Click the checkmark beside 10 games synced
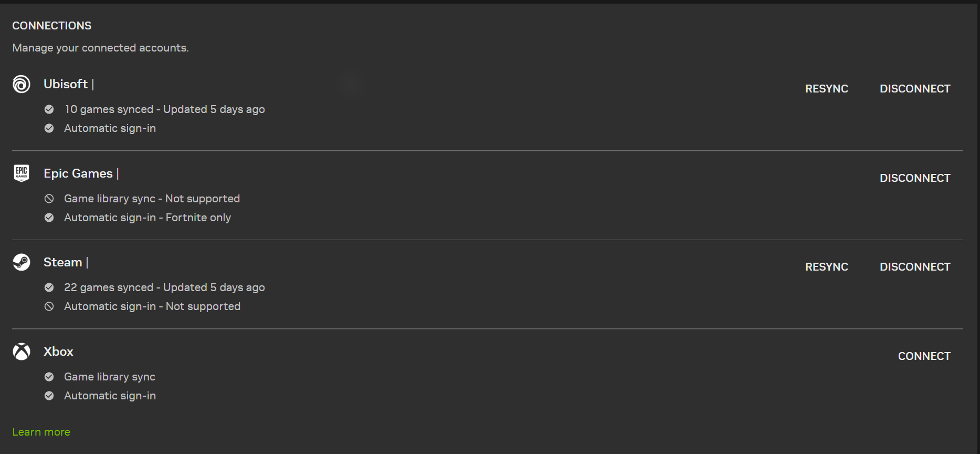The image size is (980, 454). coord(49,109)
